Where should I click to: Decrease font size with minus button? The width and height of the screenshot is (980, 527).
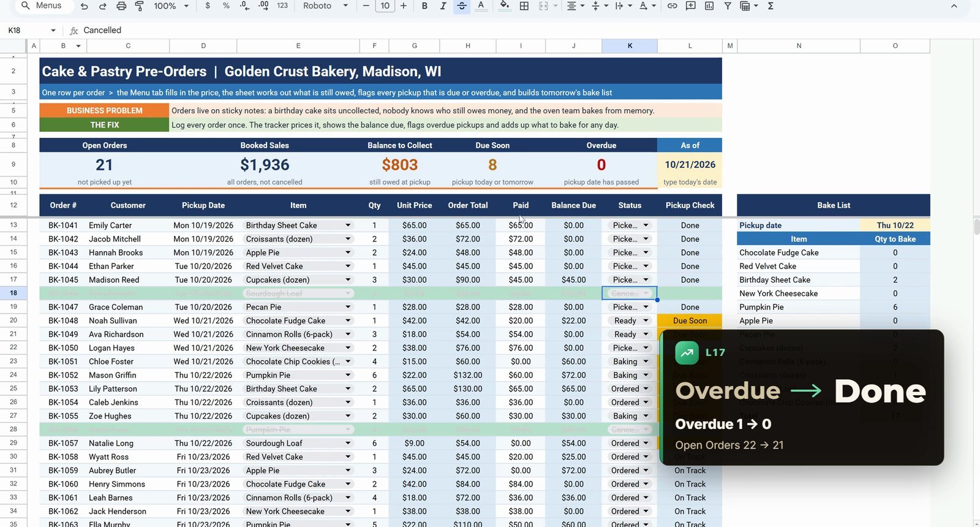[x=366, y=6]
